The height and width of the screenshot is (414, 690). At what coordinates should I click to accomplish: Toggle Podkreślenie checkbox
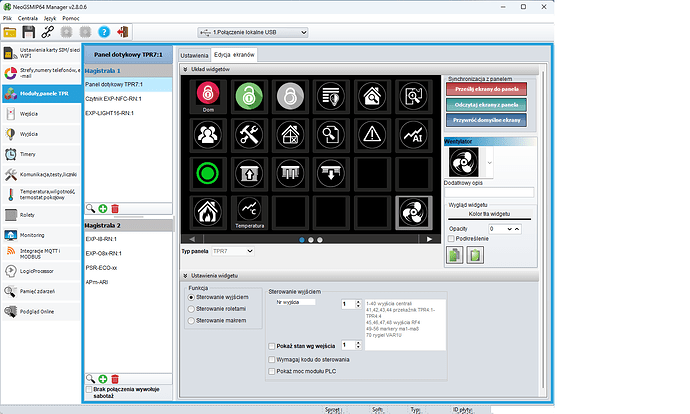(451, 238)
